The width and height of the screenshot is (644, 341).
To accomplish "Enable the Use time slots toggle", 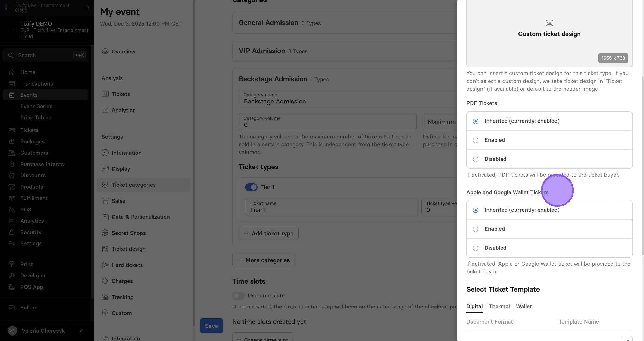I will 238,296.
